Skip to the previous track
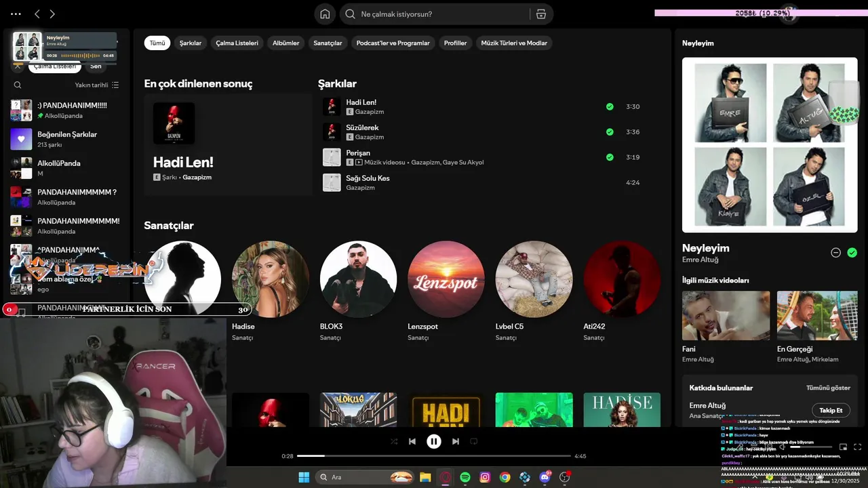 click(x=412, y=441)
